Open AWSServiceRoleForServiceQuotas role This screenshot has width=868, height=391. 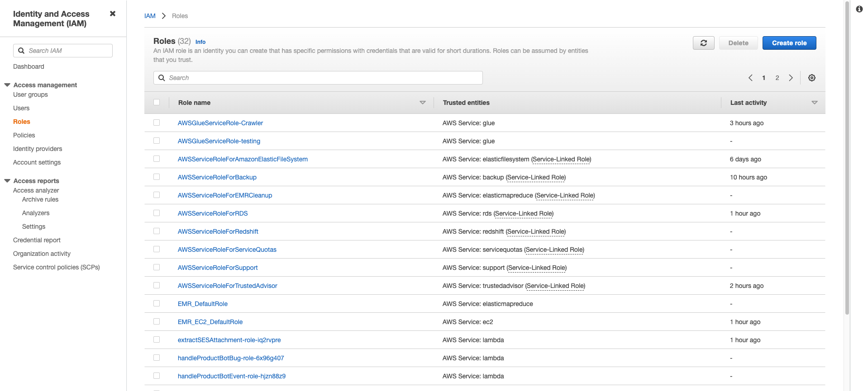pos(227,250)
